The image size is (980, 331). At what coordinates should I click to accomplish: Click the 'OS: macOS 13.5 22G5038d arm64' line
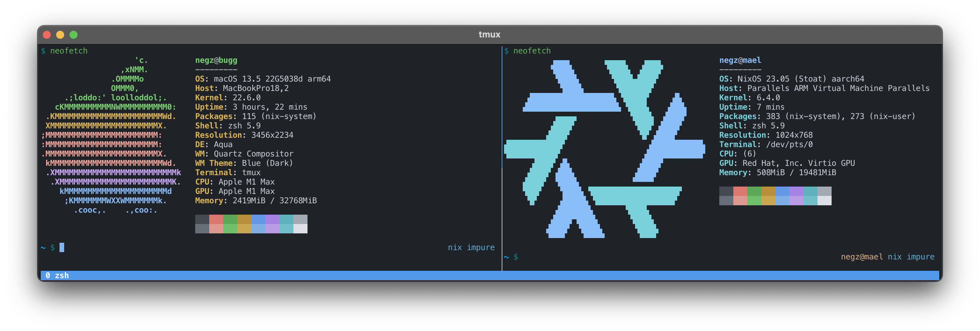(x=263, y=79)
